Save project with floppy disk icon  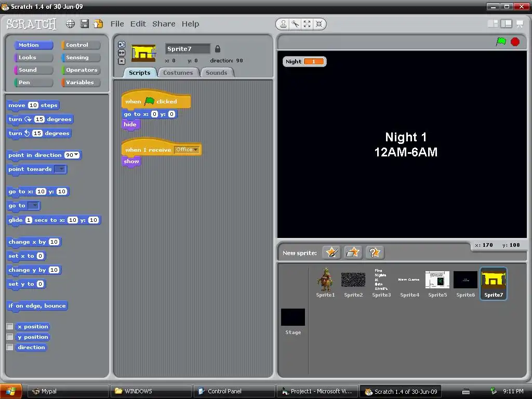point(85,24)
